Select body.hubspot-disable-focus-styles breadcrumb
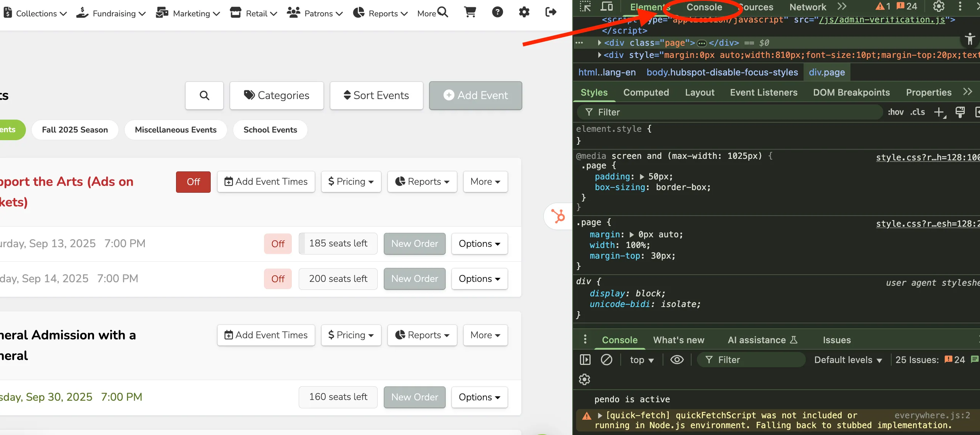 point(722,72)
